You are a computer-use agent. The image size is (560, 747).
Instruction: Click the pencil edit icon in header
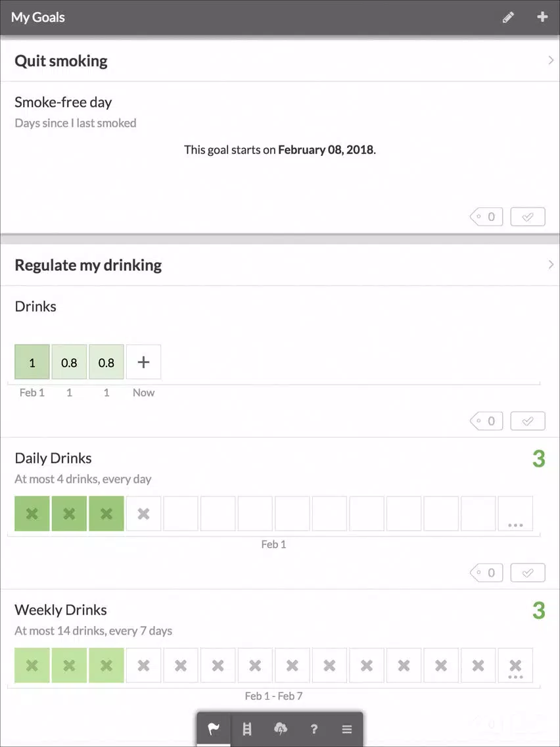(x=508, y=18)
